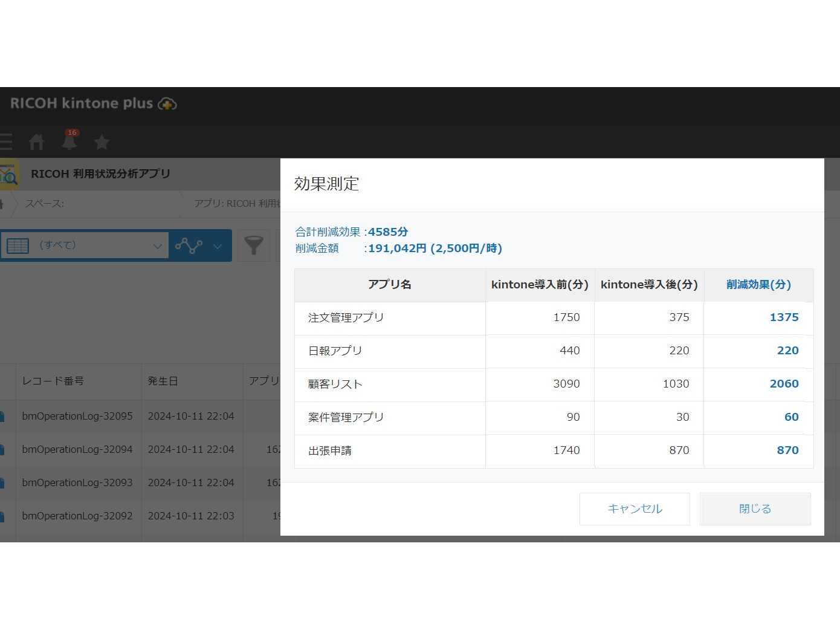Viewport: 840px width, 630px height.
Task: Click the 3090 before-kintone value
Action: tap(566, 384)
